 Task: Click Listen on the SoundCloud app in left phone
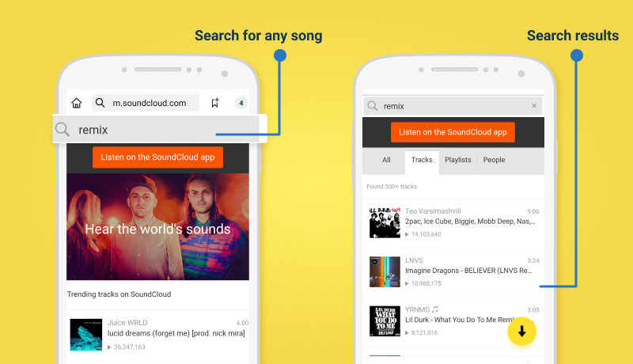[157, 157]
